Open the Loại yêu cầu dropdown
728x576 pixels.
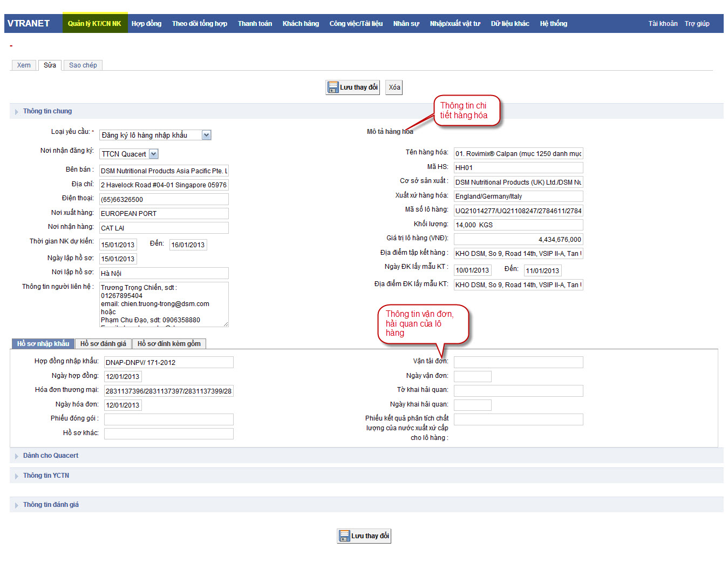pos(206,135)
